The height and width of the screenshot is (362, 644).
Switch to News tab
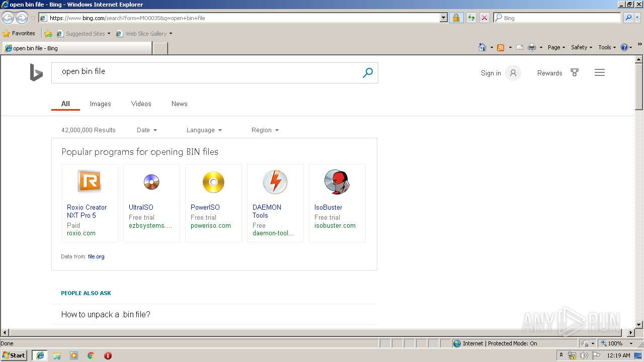click(180, 104)
